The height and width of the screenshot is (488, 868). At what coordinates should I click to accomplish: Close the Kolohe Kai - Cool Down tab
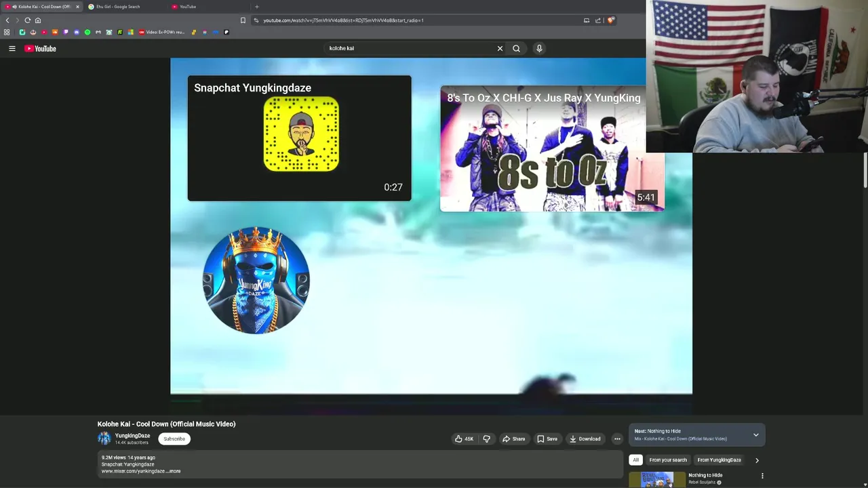pos(77,7)
